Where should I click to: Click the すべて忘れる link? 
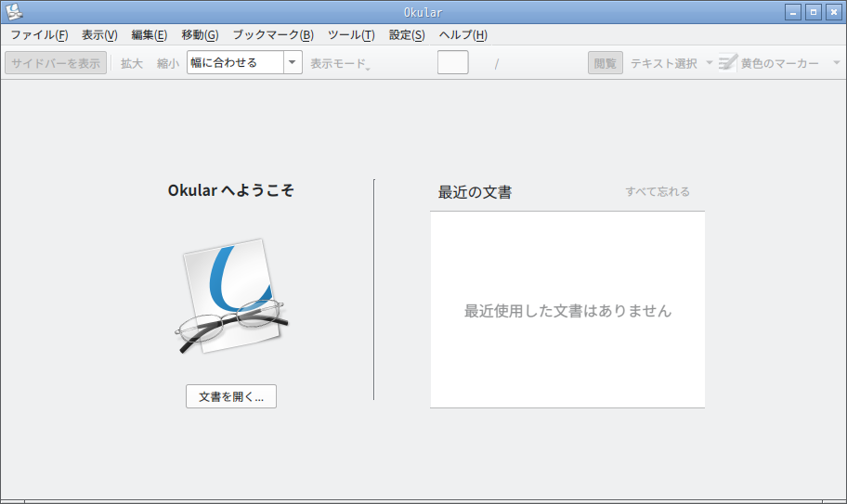[x=658, y=191]
